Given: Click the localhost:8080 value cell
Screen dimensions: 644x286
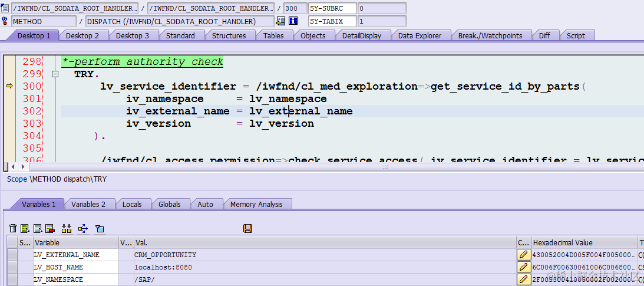Looking at the screenshot, I should tap(325, 267).
